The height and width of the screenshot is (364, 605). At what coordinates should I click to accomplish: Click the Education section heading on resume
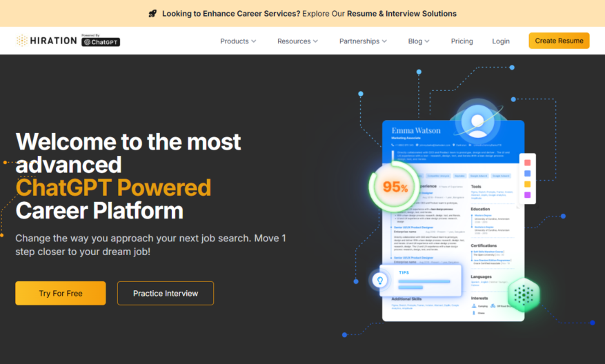[x=480, y=209]
